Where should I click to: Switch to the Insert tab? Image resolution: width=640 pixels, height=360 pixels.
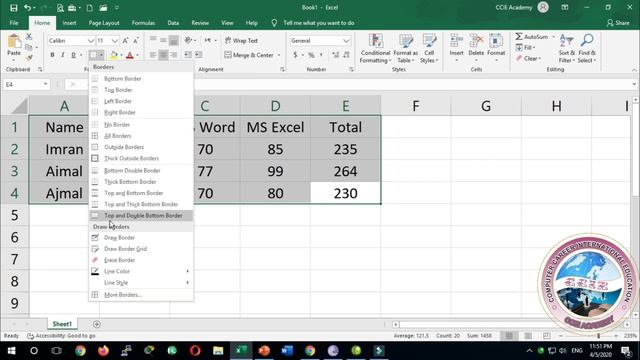click(x=69, y=23)
